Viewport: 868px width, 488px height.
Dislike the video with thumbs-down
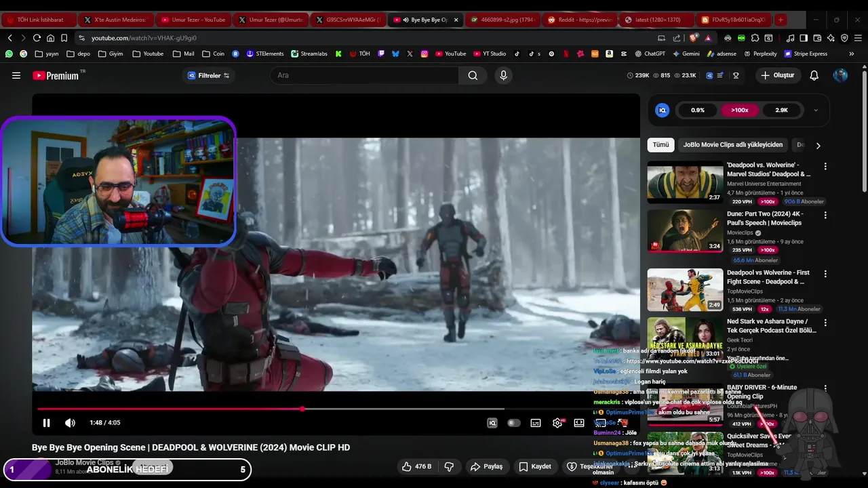448,466
